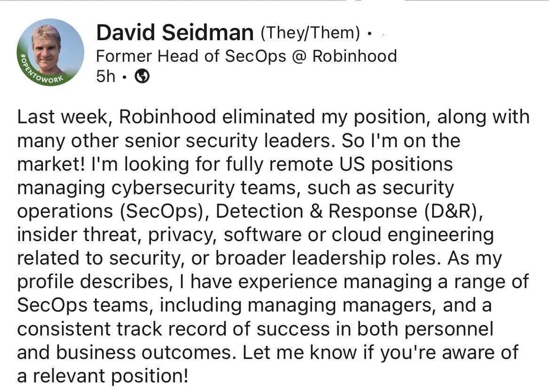The height and width of the screenshot is (392, 549).
Task: Click the 5h post timestamp
Action: (105, 77)
